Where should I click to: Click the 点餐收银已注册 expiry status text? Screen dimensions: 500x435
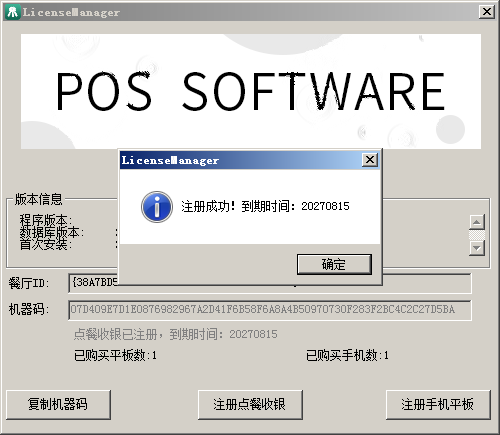tap(175, 334)
